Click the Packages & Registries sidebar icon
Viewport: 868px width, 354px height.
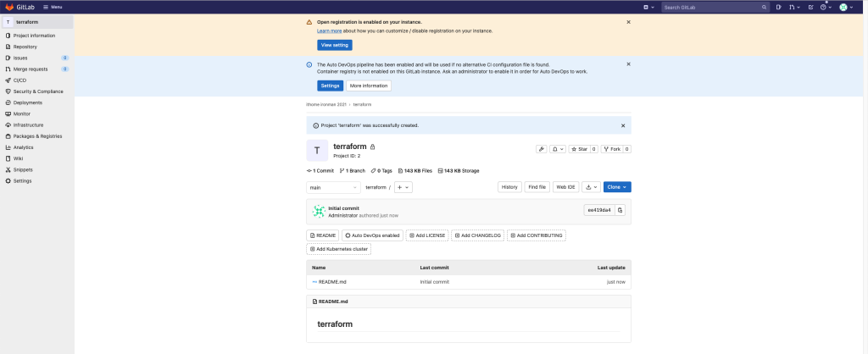pos(8,136)
